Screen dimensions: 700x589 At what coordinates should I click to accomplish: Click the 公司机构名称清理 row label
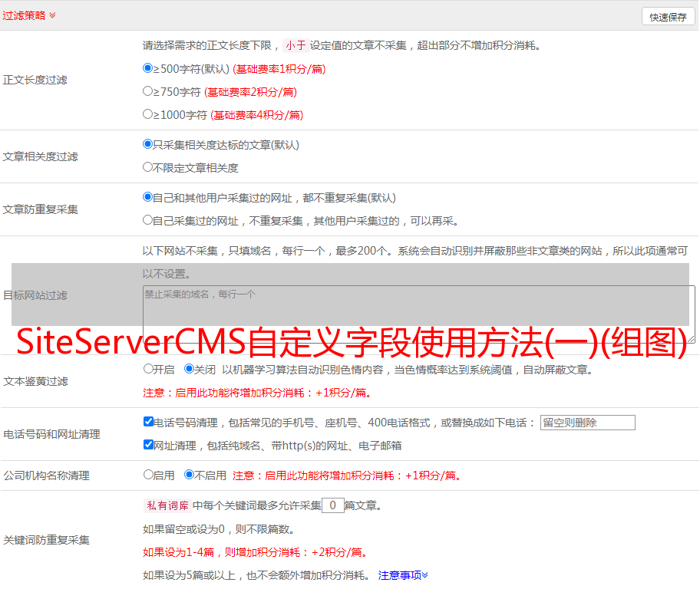tap(46, 475)
